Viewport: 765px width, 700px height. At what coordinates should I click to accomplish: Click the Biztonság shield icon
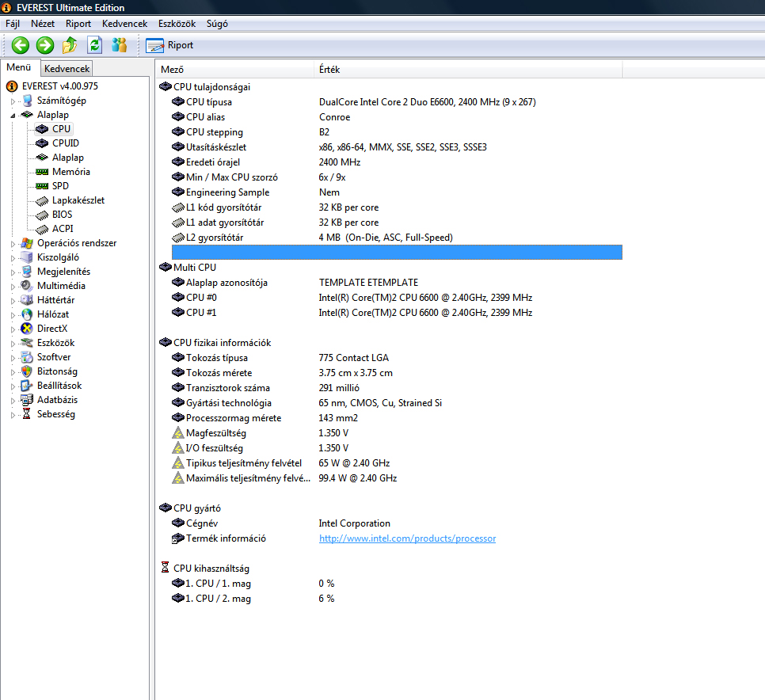(x=27, y=371)
